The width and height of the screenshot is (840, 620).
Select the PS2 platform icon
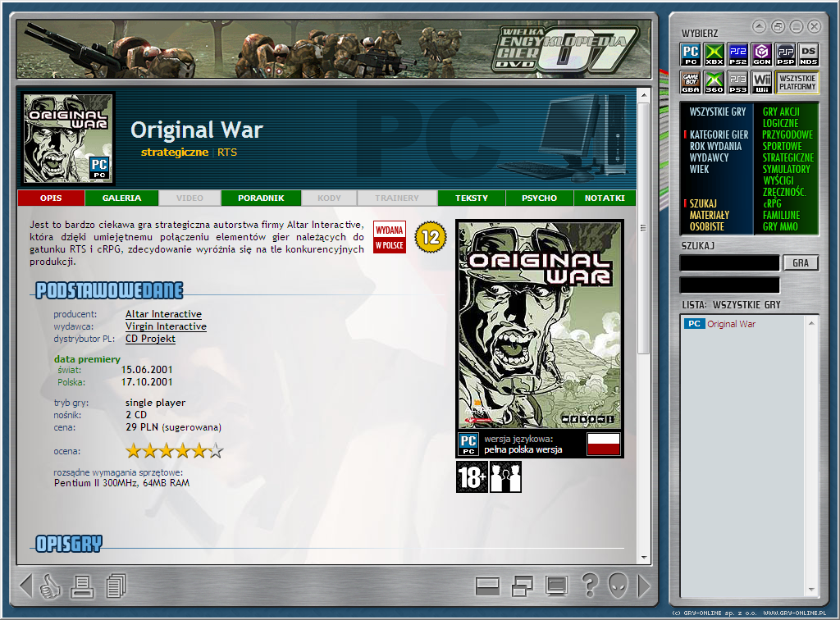point(737,54)
